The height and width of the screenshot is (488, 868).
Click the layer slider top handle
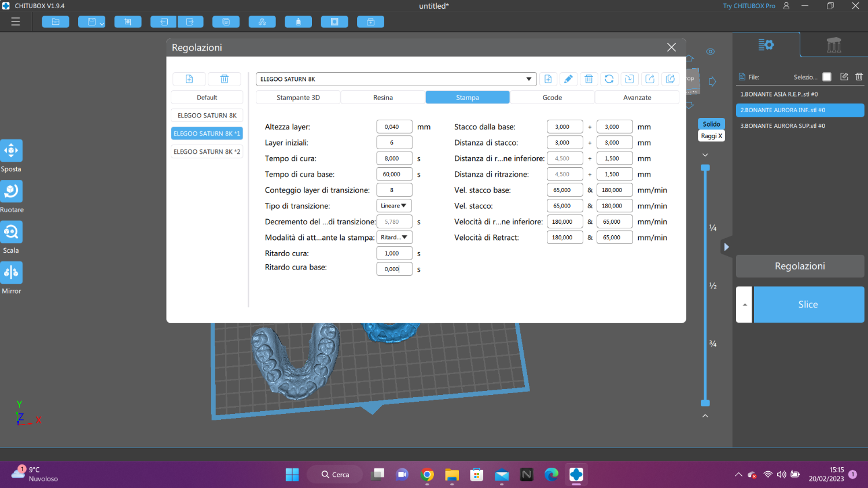[705, 168]
